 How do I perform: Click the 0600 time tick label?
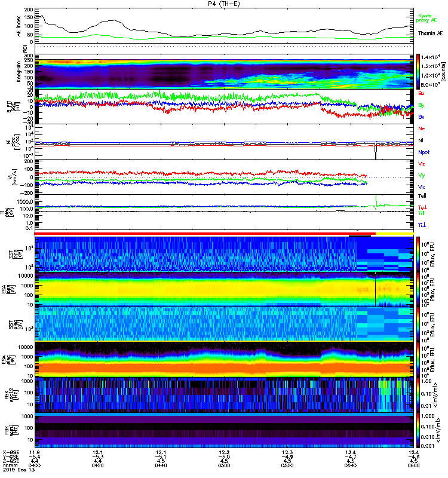pyautogui.click(x=413, y=465)
